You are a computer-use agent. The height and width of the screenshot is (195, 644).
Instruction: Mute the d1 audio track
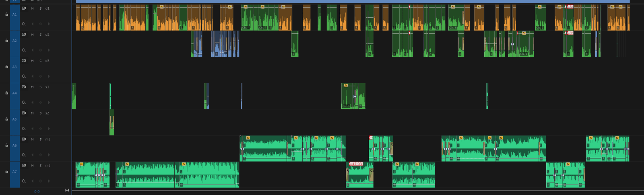click(x=32, y=8)
